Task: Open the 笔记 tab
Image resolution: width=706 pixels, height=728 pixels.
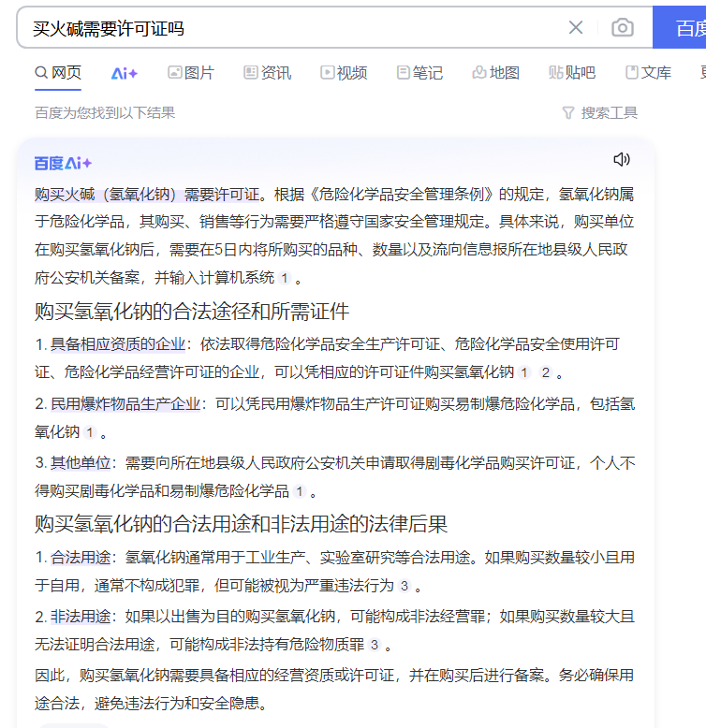Action: pos(419,73)
